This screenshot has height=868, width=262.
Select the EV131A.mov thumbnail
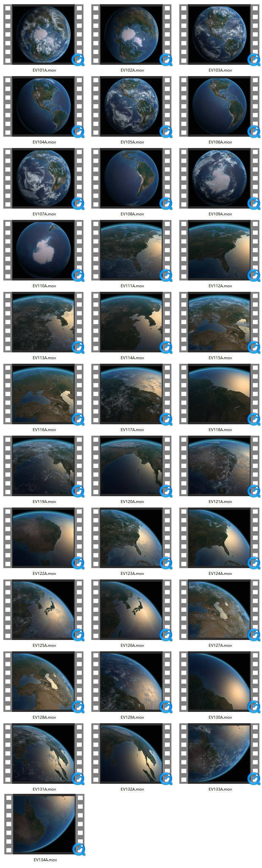[43, 753]
